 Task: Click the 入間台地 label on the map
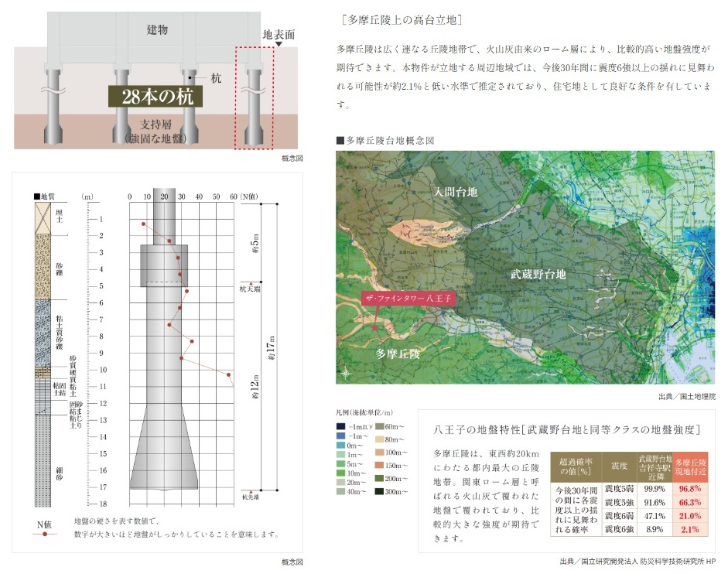(x=455, y=190)
